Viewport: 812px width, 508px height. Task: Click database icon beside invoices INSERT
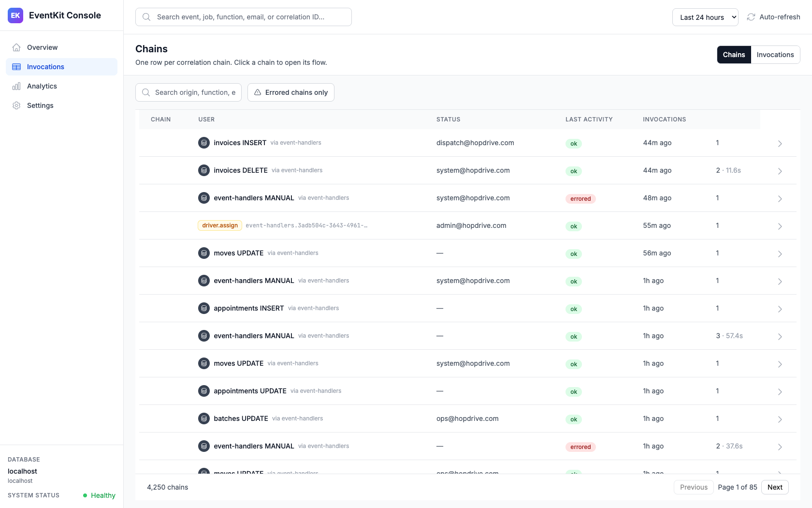[x=204, y=143]
